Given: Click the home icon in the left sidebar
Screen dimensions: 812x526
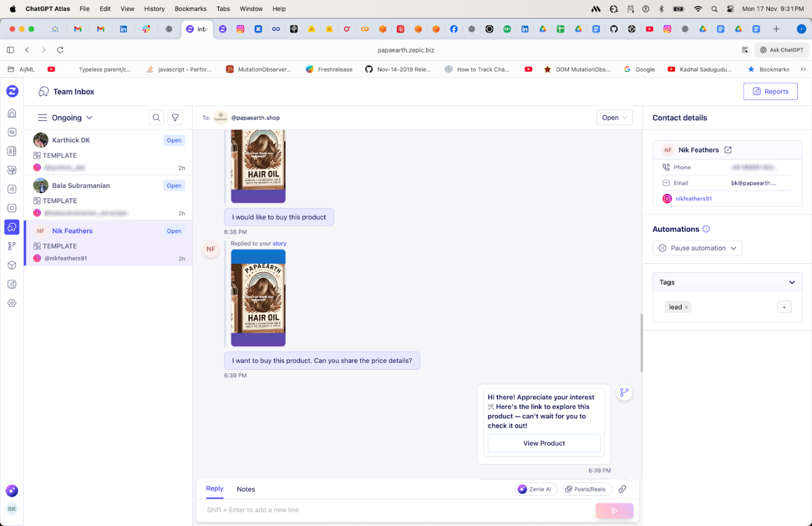Looking at the screenshot, I should 12,113.
